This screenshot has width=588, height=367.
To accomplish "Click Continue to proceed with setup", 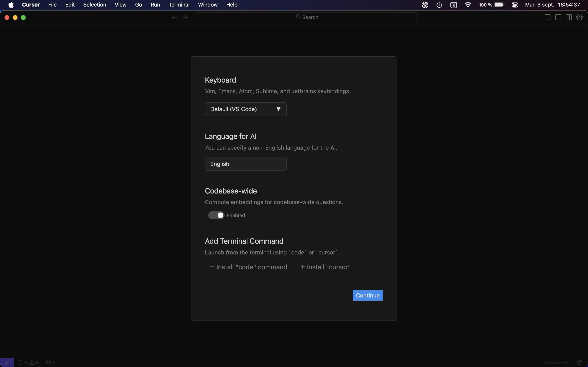I will 367,295.
